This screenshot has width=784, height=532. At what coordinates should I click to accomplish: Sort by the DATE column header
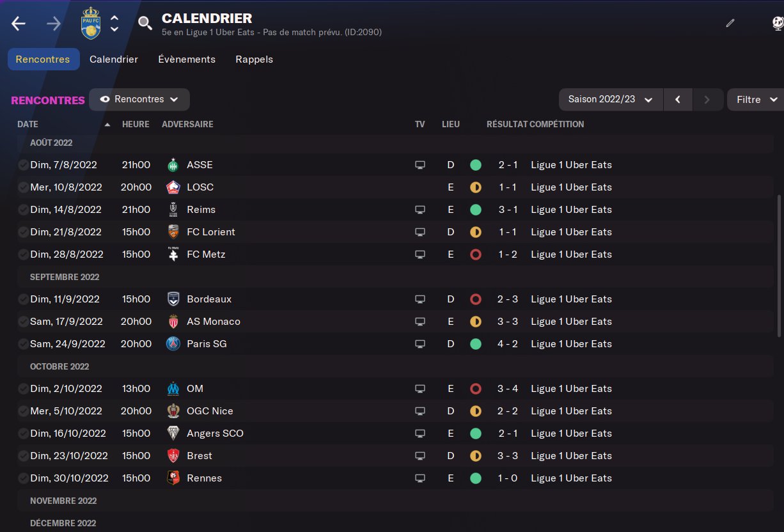(x=28, y=124)
